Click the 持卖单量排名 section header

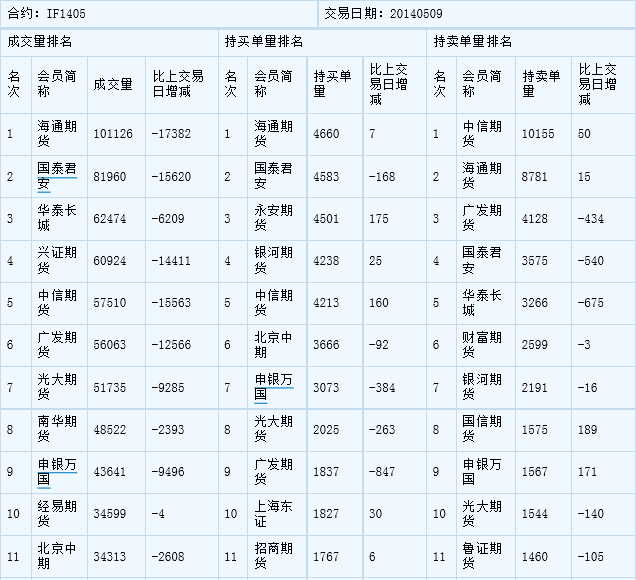pos(473,42)
